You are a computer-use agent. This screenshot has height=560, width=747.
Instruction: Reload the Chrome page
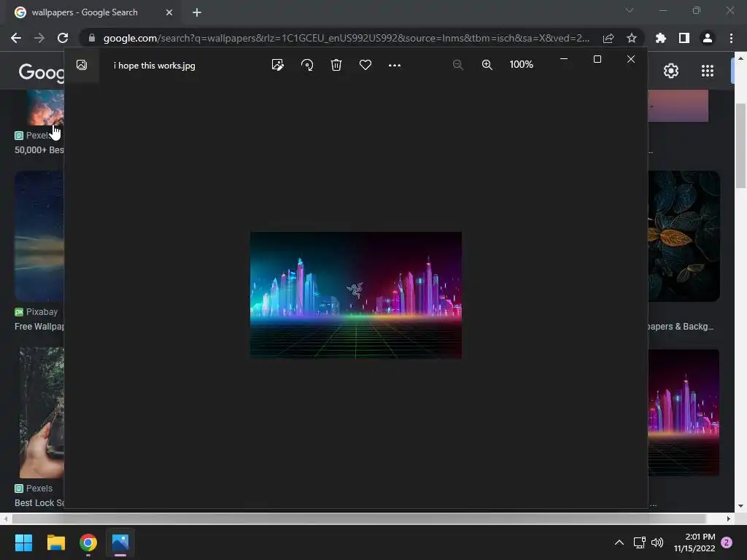pyautogui.click(x=63, y=38)
